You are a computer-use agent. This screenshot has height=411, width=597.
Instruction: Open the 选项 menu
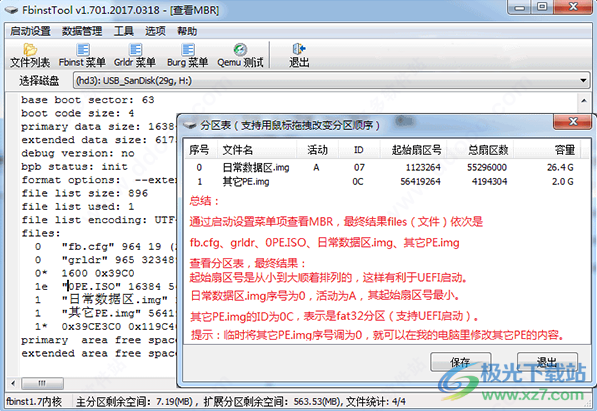pos(155,31)
